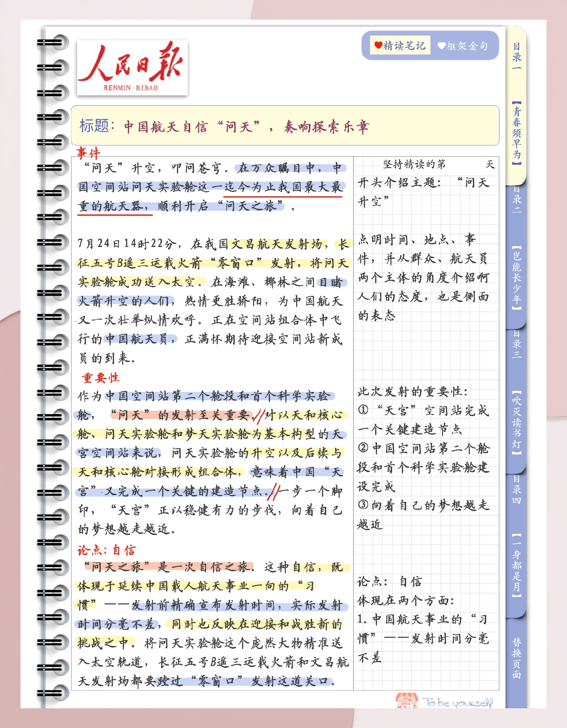
Task: Click the 坚持精读的第 天 header line
Action: (439, 164)
